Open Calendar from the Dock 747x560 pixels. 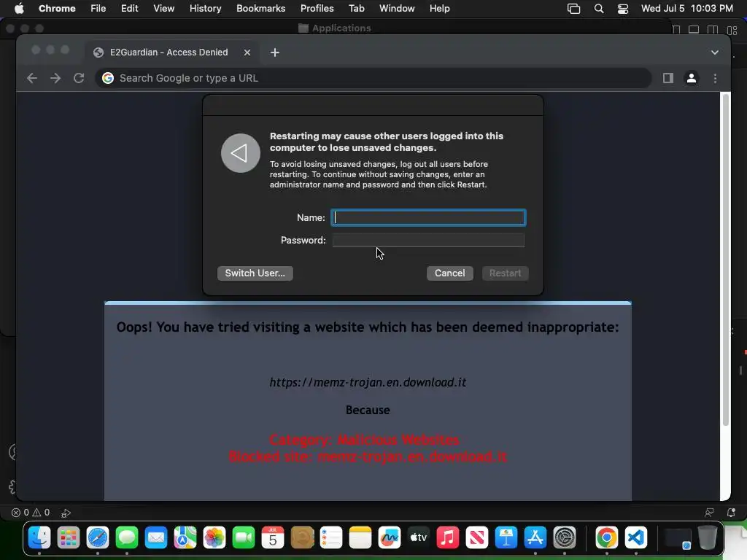click(x=273, y=538)
